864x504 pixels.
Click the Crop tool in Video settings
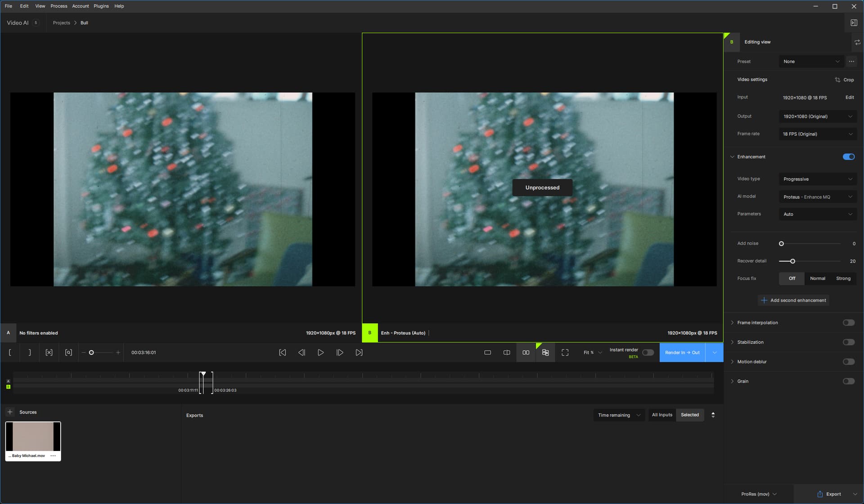click(844, 80)
